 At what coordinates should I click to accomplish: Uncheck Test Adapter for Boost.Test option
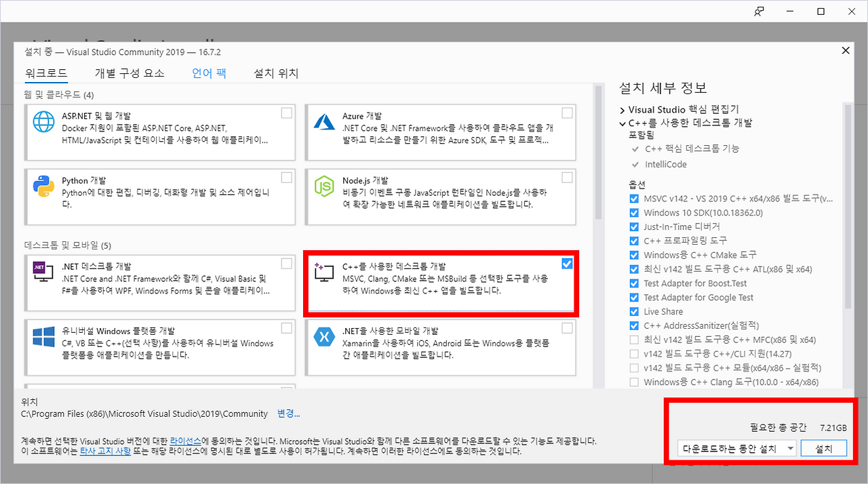(x=634, y=283)
